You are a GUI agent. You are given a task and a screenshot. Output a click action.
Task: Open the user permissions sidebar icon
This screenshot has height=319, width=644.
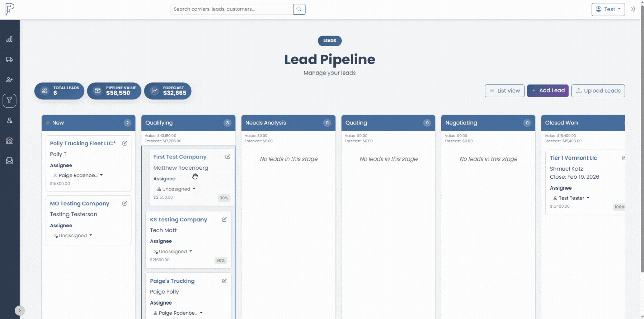[9, 120]
